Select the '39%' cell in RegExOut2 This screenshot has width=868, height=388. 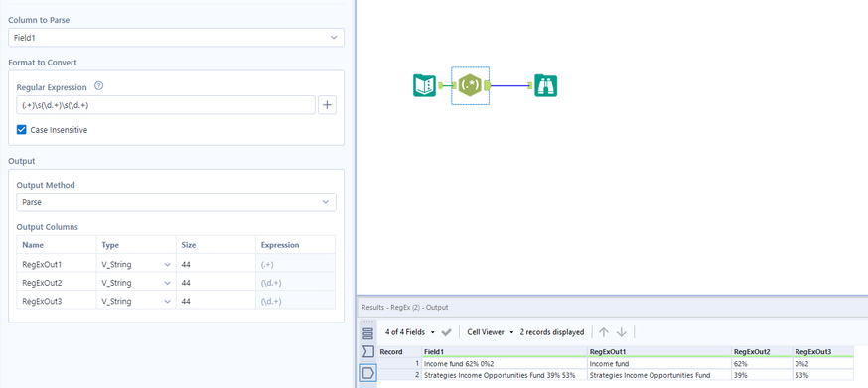762,375
